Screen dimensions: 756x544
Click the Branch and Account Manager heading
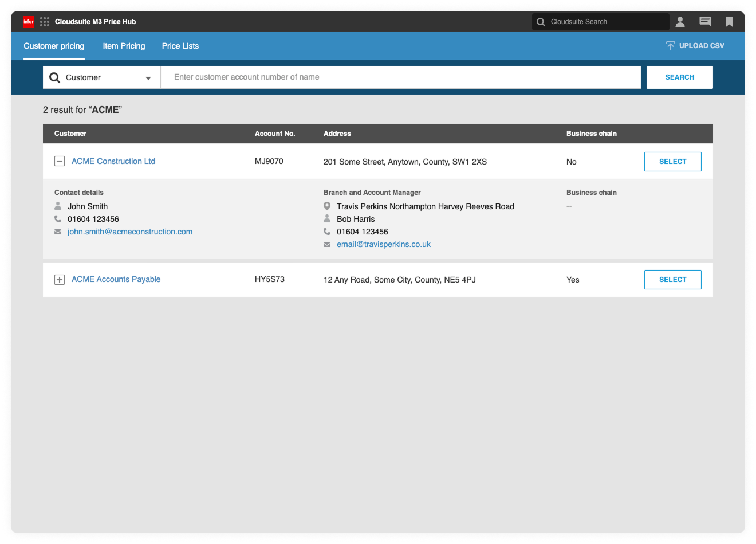point(372,193)
